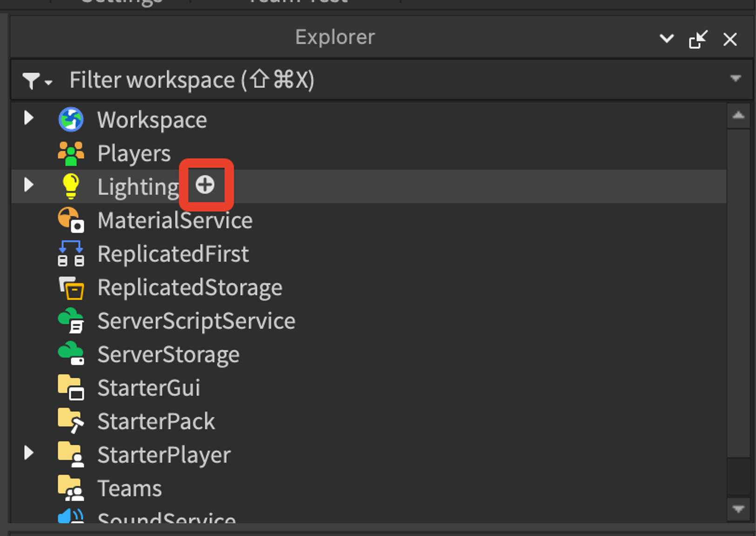Collapse the Explorer panel with chevron
Image resolution: width=756 pixels, height=536 pixels.
coord(667,39)
